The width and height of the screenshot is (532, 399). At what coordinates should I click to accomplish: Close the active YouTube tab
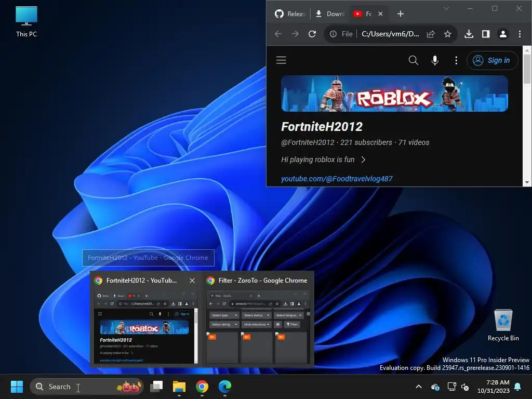pyautogui.click(x=380, y=14)
